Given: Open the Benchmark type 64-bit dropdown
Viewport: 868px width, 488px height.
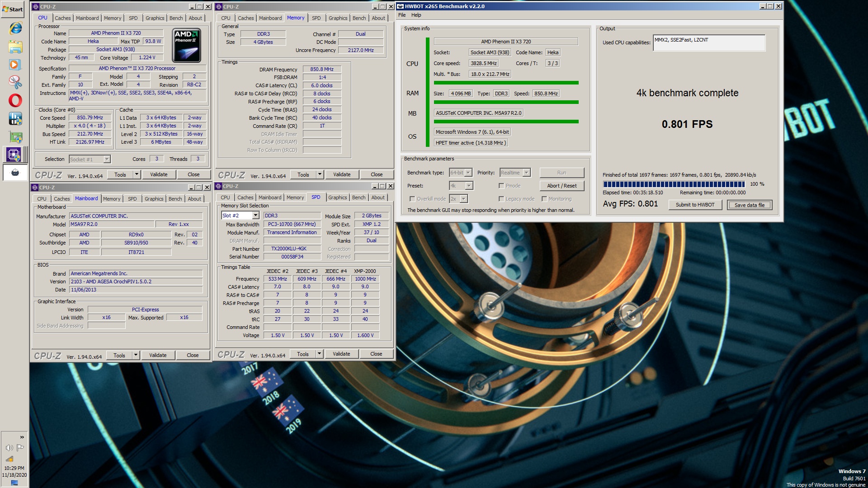Looking at the screenshot, I should tap(468, 173).
